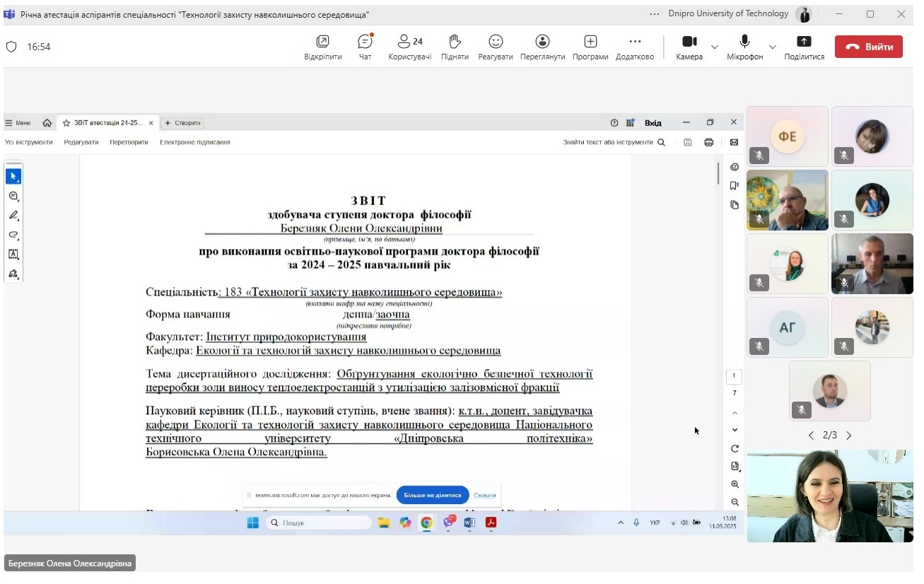Open Додатково more options menu
Screen dimensions: 924x584
click(634, 47)
